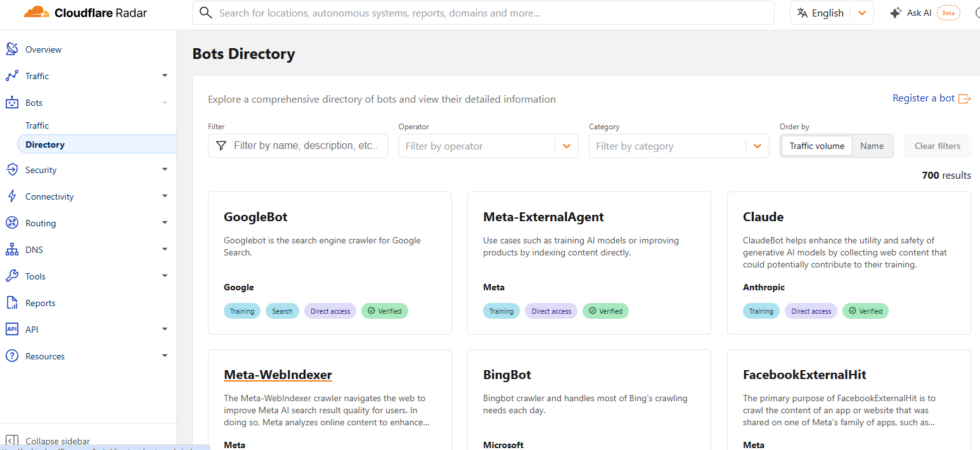The width and height of the screenshot is (980, 450).
Task: Open the Meta-ExternalAgent card title
Action: click(543, 218)
